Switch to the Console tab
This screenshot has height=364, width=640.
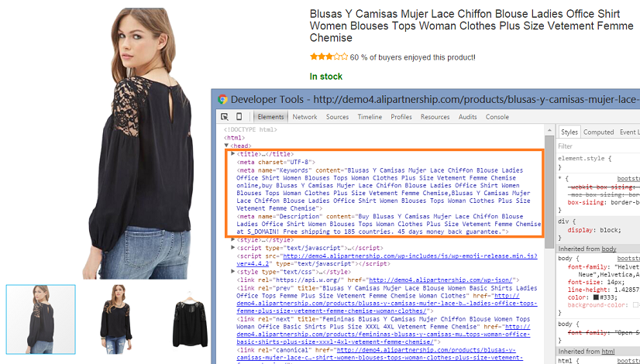497,117
